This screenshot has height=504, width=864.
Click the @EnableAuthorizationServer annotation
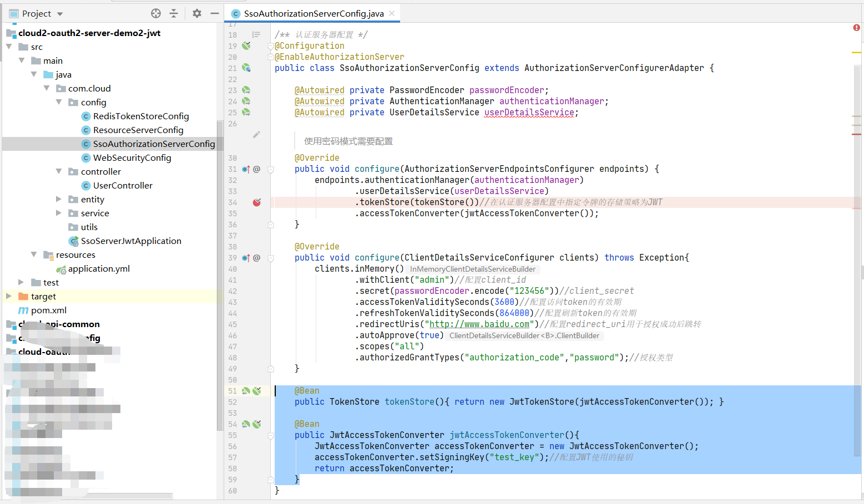click(x=340, y=57)
